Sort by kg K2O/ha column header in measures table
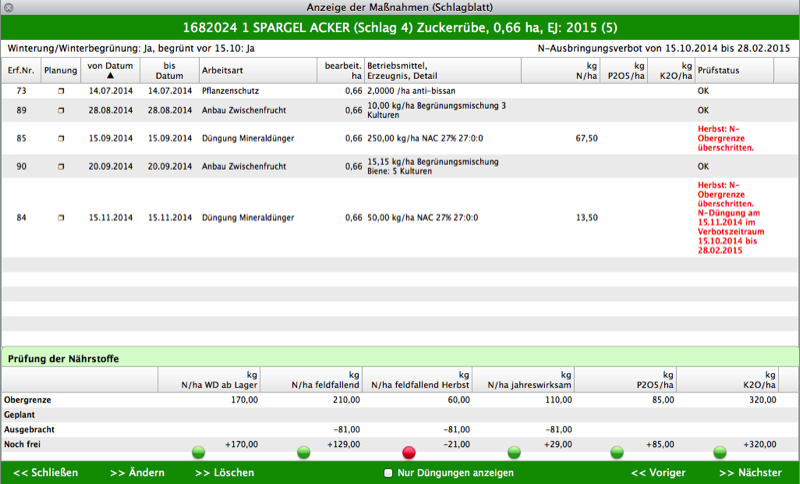Image resolution: width=800 pixels, height=484 pixels. coord(671,70)
